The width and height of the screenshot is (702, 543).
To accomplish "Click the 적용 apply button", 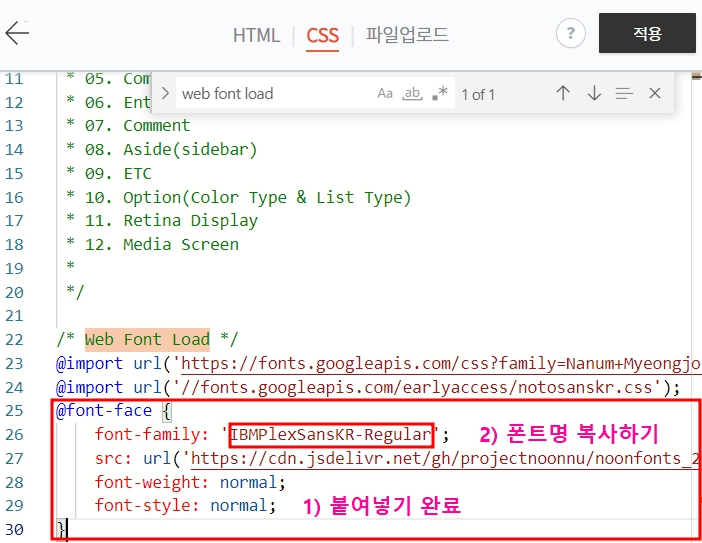I will 647,33.
